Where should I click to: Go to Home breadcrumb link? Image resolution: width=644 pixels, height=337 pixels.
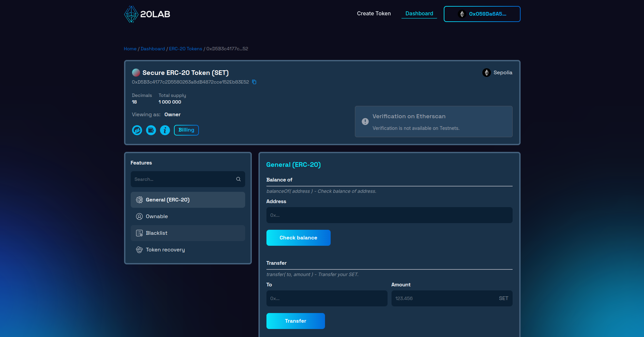130,49
